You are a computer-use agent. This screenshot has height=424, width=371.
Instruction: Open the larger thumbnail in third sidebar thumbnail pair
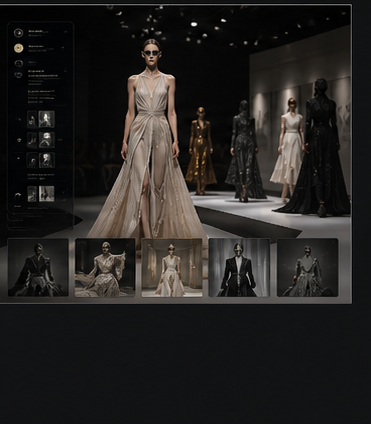click(47, 160)
